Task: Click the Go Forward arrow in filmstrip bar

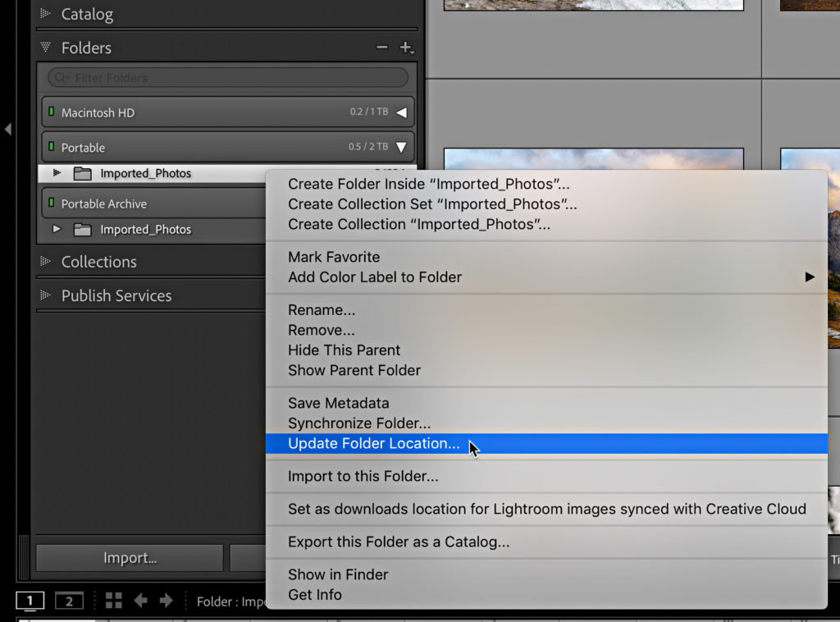Action: (x=167, y=601)
